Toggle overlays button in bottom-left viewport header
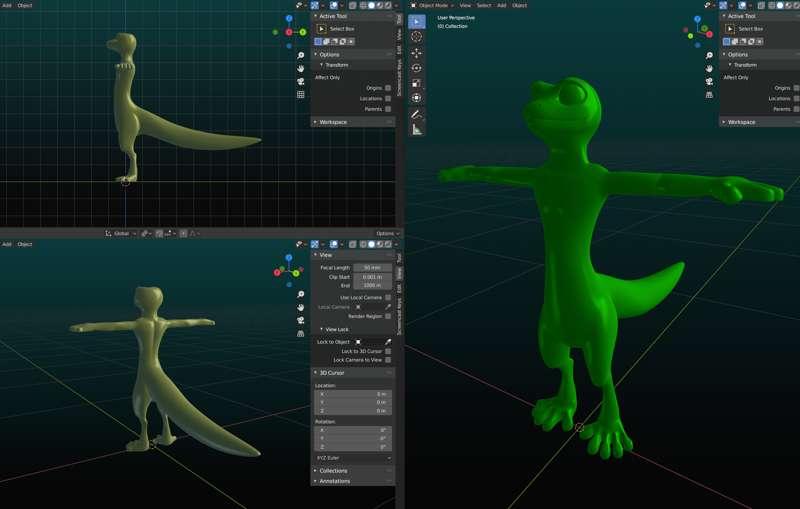This screenshot has width=800, height=509. (x=333, y=244)
